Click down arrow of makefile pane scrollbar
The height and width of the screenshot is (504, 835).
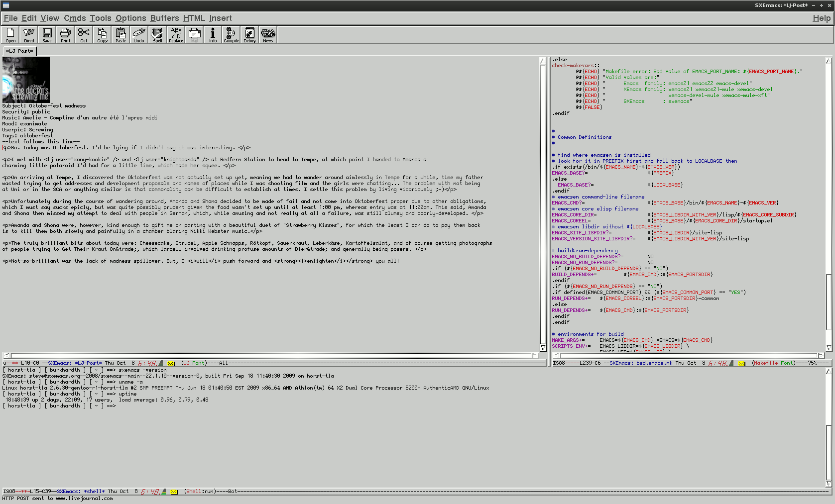829,348
